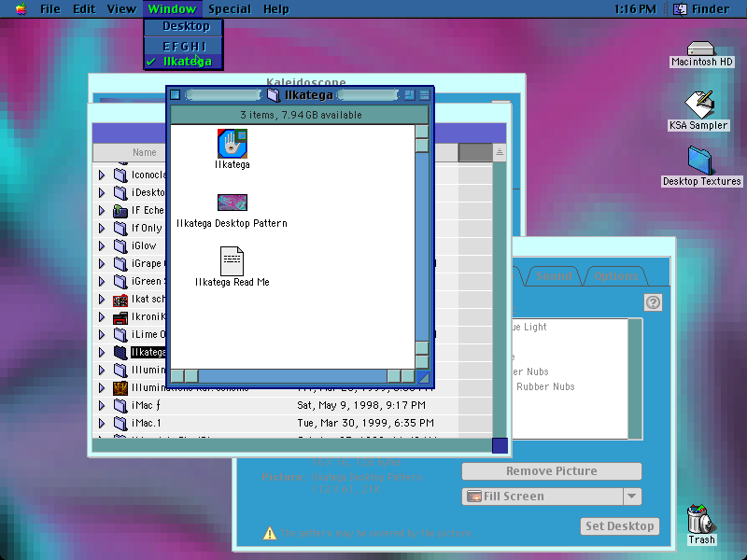Click the Ilkatega window resize corner box
Image resolution: width=747 pixels, height=560 pixels.
[x=423, y=377]
